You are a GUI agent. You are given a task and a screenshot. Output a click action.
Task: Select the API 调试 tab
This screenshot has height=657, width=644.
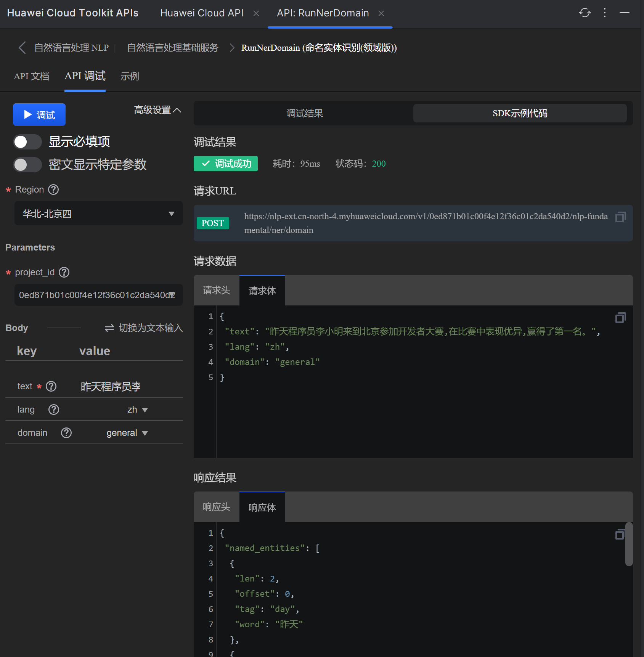click(x=85, y=76)
